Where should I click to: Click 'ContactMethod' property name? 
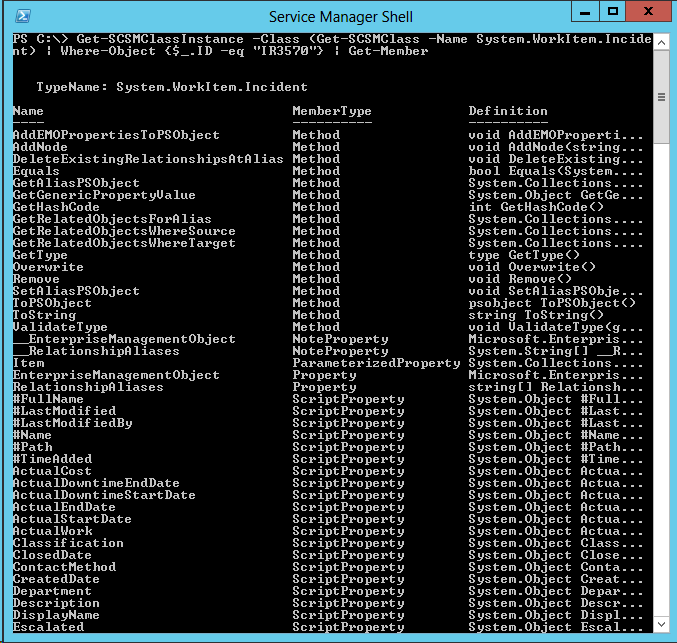point(64,567)
